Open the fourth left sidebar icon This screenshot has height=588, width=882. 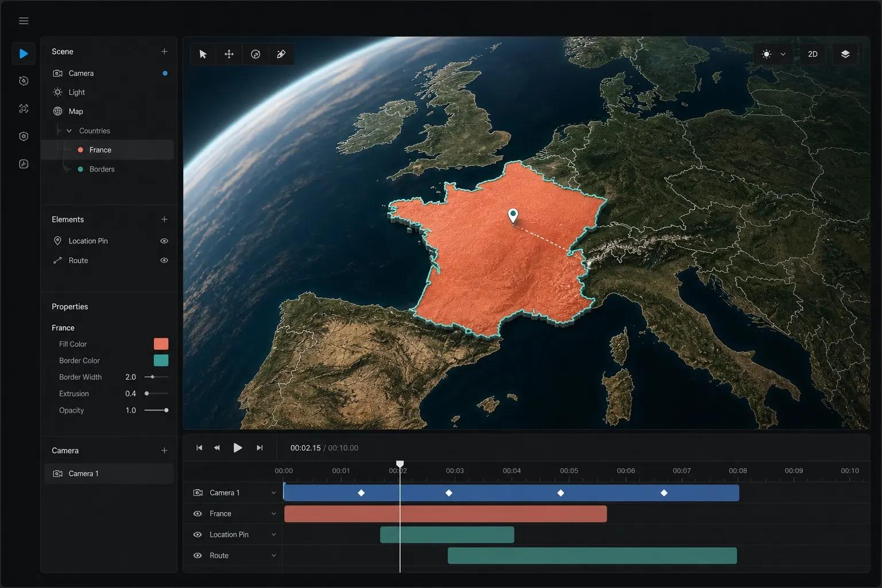coord(24,136)
